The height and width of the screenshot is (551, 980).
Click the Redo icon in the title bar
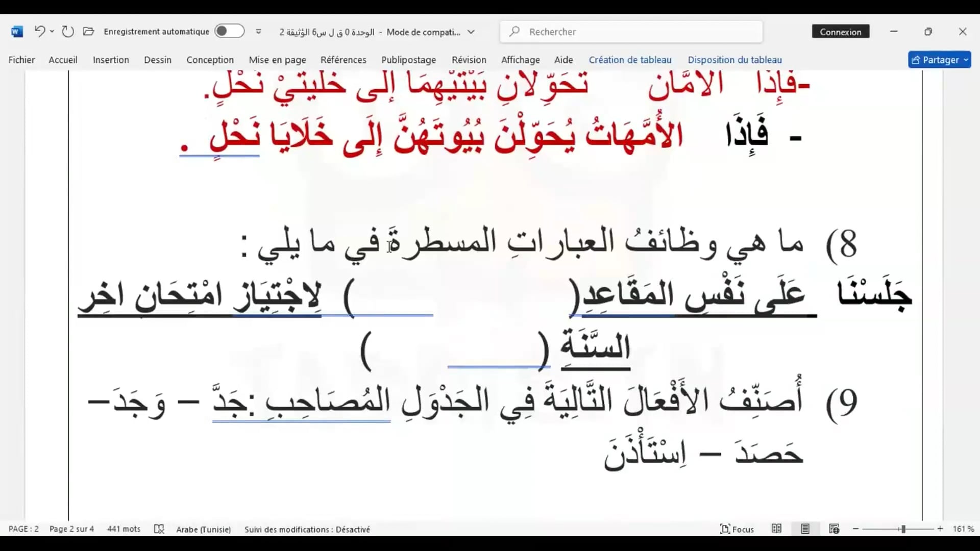(68, 32)
